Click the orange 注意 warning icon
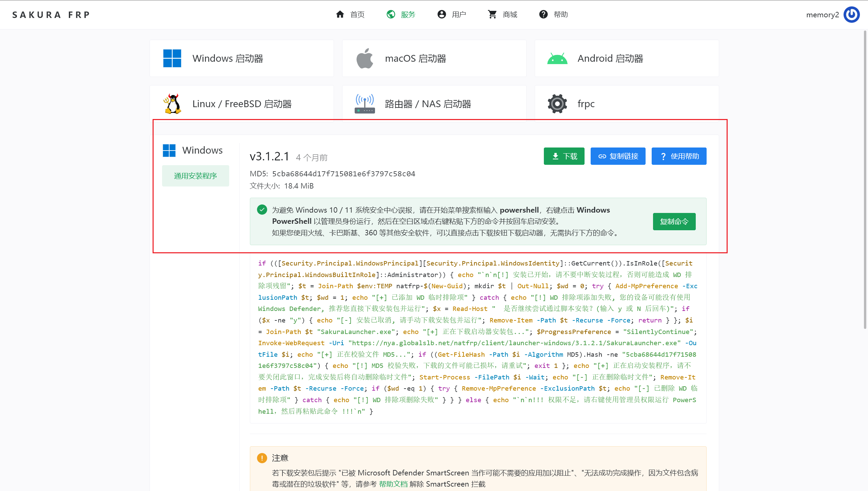Viewport: 868px width, 491px height. (262, 458)
